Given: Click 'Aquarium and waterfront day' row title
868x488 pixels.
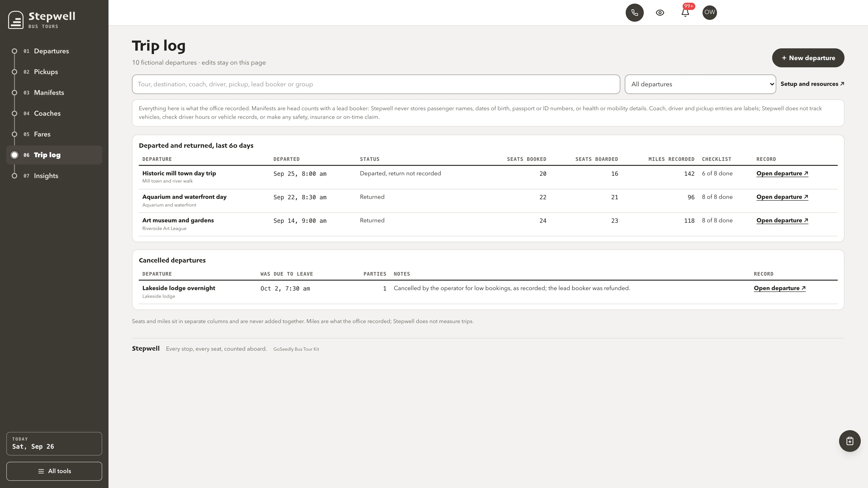Looking at the screenshot, I should coord(184,197).
